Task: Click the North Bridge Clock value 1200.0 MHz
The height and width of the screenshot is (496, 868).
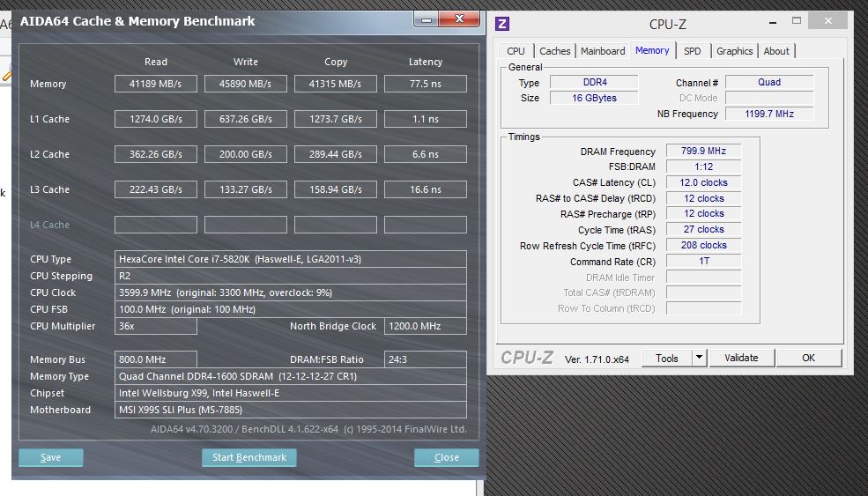Action: [x=425, y=326]
